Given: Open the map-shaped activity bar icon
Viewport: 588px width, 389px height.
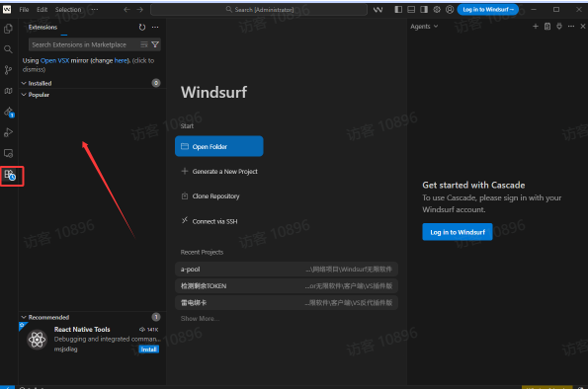Looking at the screenshot, I should pyautogui.click(x=8, y=91).
